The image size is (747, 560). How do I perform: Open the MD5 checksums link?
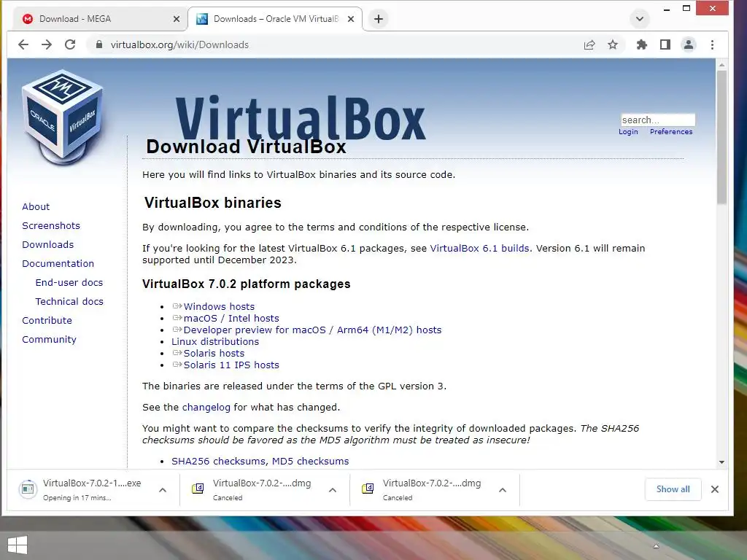pos(310,461)
